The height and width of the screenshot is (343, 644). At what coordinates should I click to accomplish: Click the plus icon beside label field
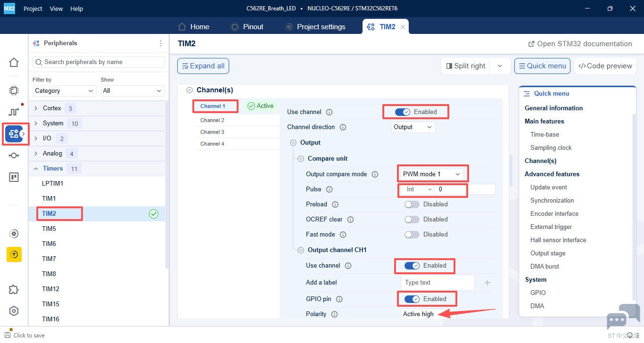[487, 283]
